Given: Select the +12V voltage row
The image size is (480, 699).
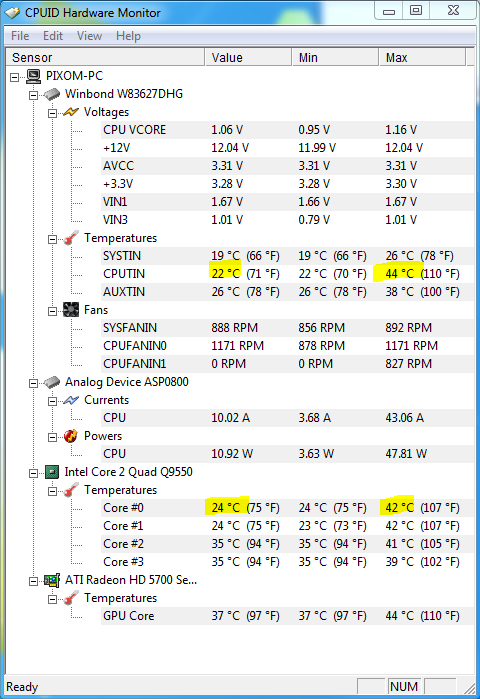Looking at the screenshot, I should (x=287, y=148).
